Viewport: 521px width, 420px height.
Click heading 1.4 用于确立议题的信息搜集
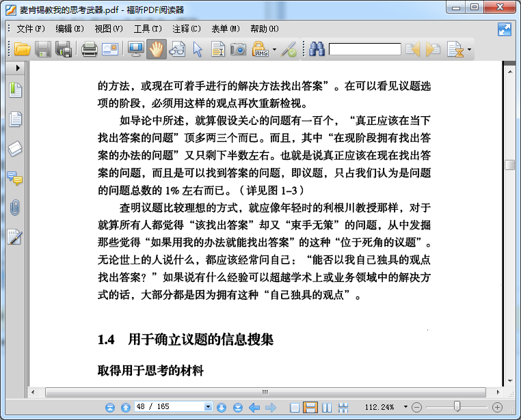(x=185, y=339)
